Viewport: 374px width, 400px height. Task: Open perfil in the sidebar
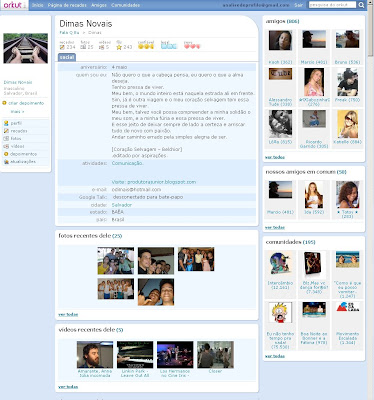click(x=16, y=123)
